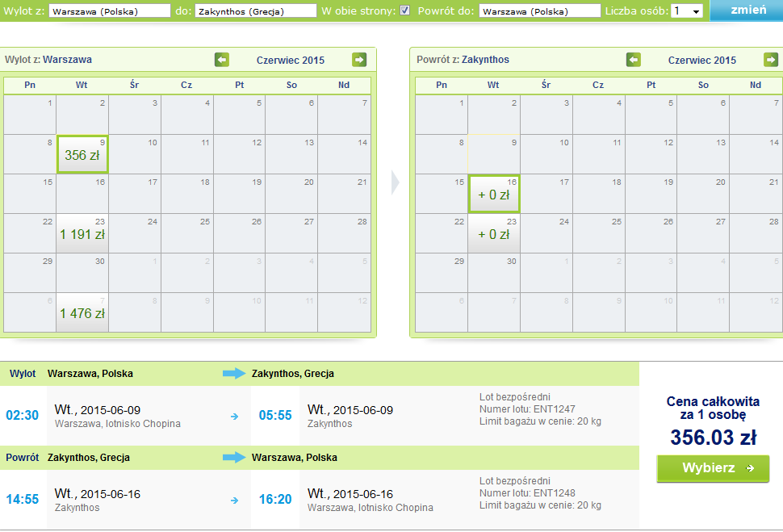This screenshot has width=783, height=532.
Task: Click total price 356.03 zł
Action: click(x=713, y=438)
